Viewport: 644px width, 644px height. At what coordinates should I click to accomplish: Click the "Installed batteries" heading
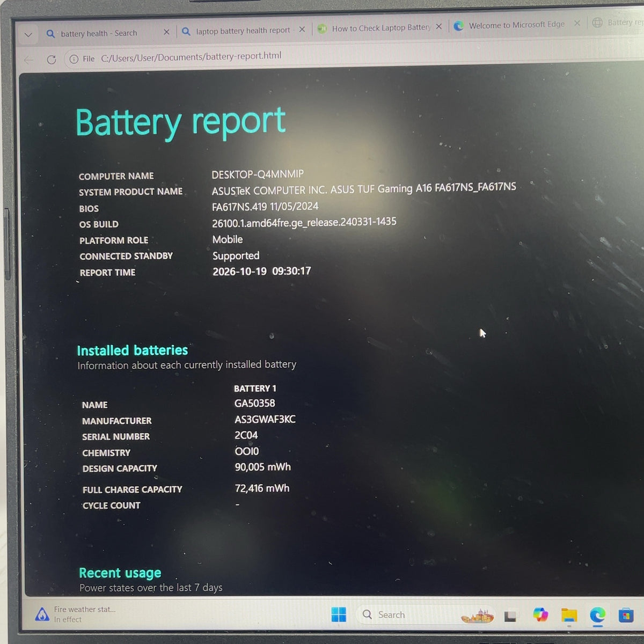point(133,350)
